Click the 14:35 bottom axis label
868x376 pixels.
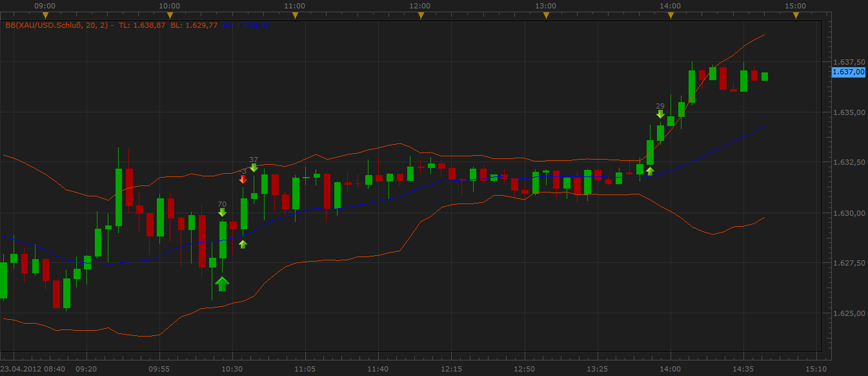743,370
